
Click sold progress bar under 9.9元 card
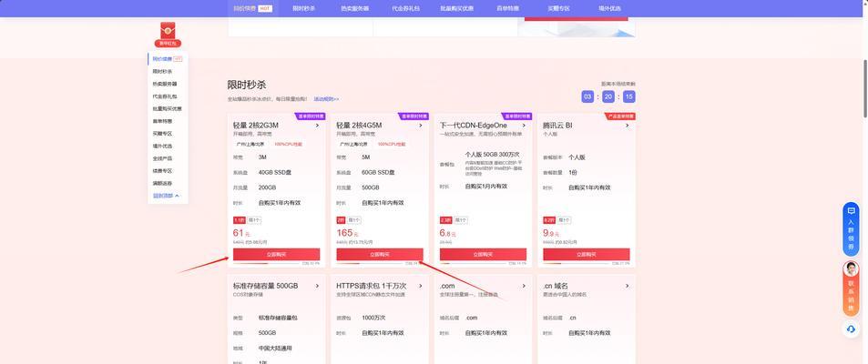click(577, 264)
